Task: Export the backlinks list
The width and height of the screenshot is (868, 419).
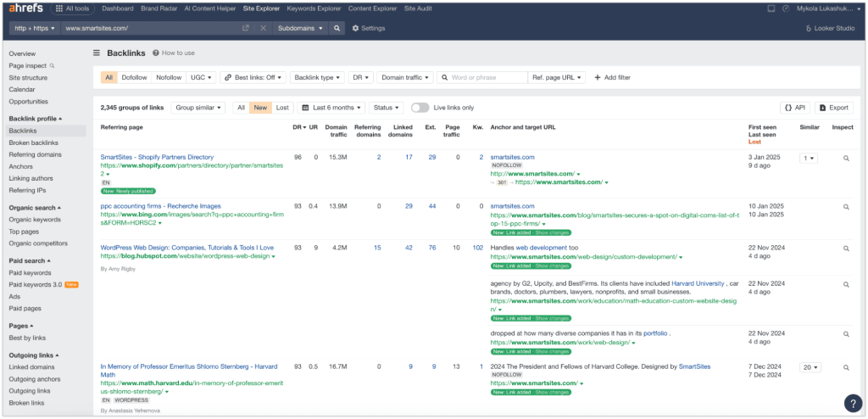Action: 834,108
